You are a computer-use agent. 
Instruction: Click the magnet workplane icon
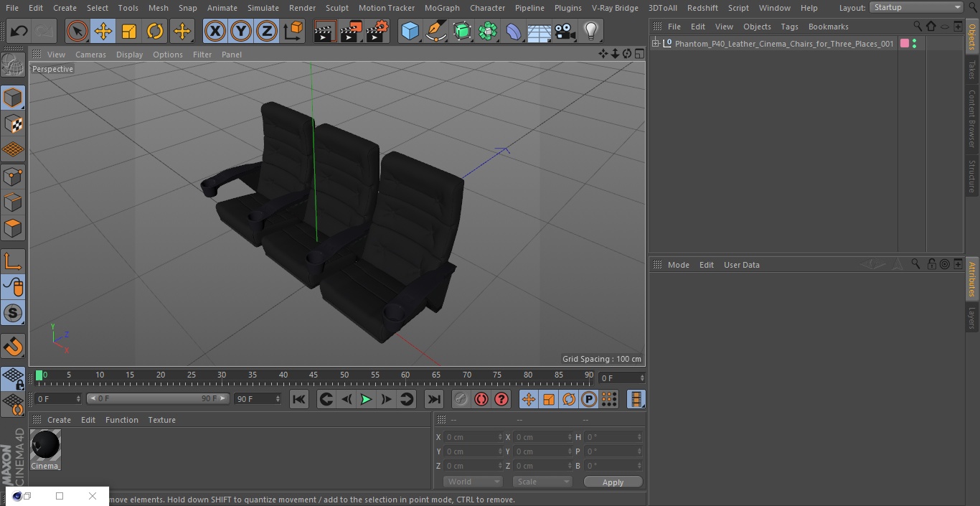click(x=13, y=347)
